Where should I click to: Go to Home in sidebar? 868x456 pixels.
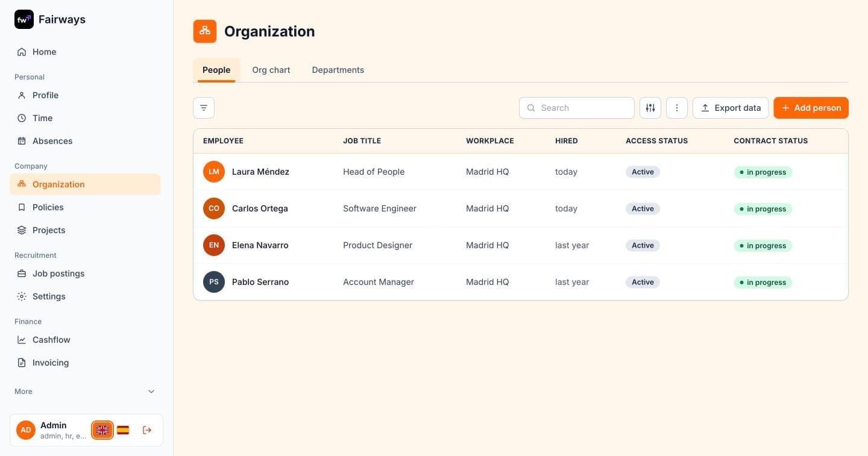coord(85,52)
